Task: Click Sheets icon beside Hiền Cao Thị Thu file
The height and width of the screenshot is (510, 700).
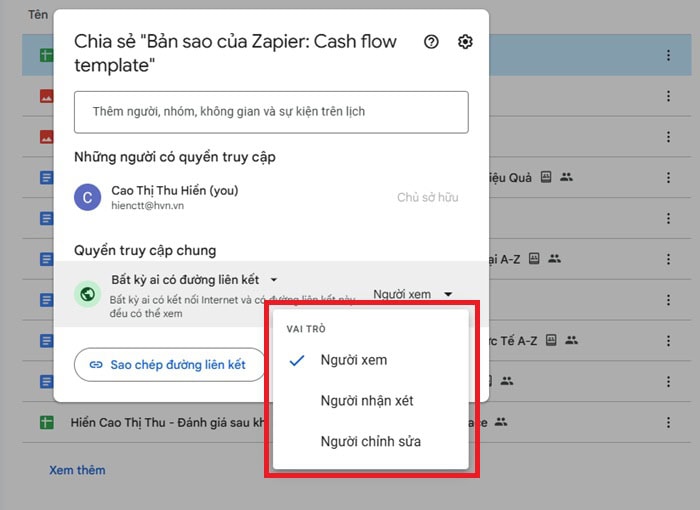Action: (46, 422)
